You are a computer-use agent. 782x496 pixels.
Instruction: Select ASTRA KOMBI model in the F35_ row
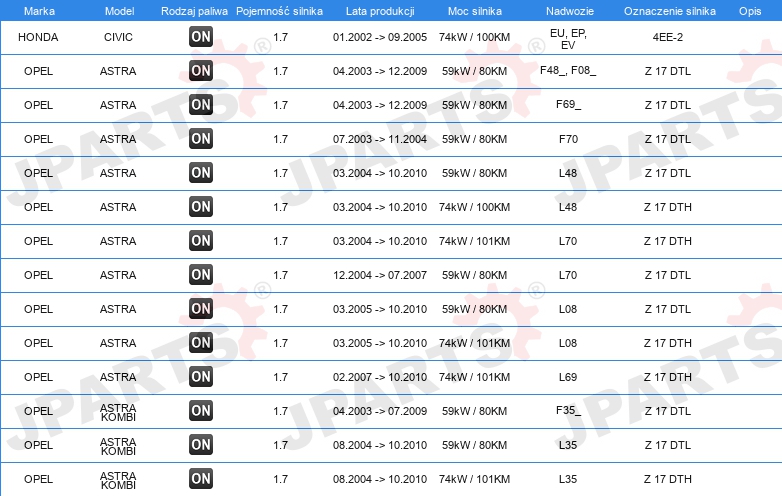click(x=118, y=412)
